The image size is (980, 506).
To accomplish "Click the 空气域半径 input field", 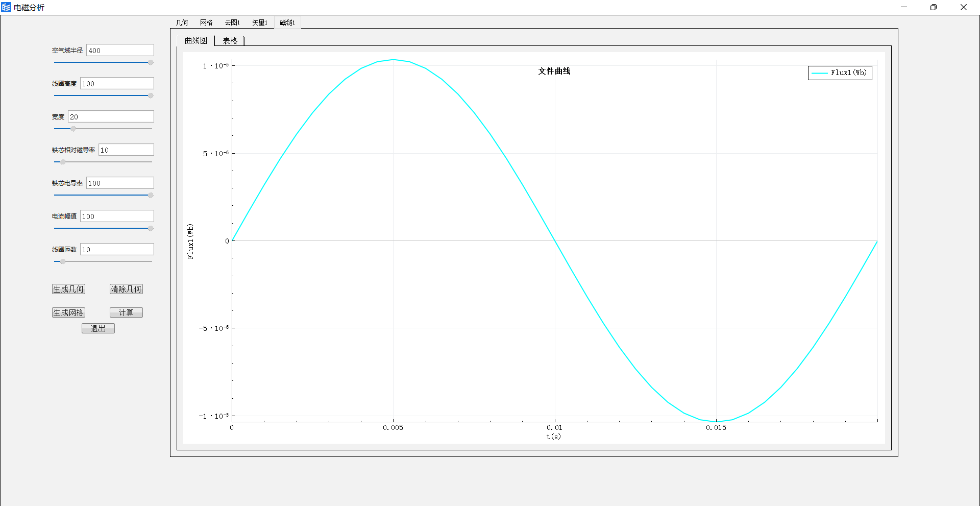I will [x=120, y=50].
